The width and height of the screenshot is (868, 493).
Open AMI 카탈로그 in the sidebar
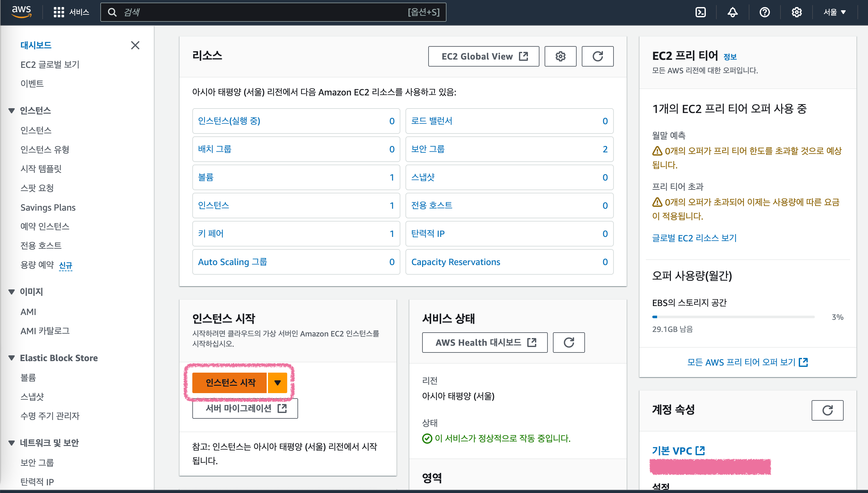pos(45,330)
